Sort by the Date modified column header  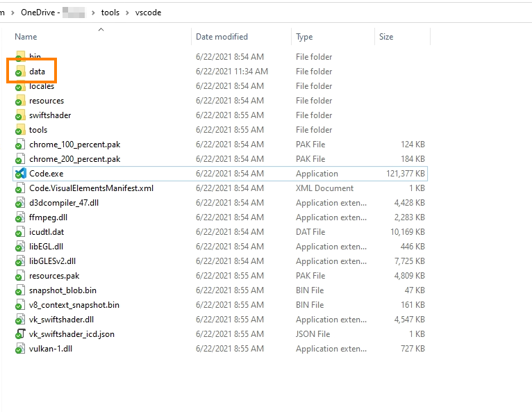pyautogui.click(x=222, y=37)
